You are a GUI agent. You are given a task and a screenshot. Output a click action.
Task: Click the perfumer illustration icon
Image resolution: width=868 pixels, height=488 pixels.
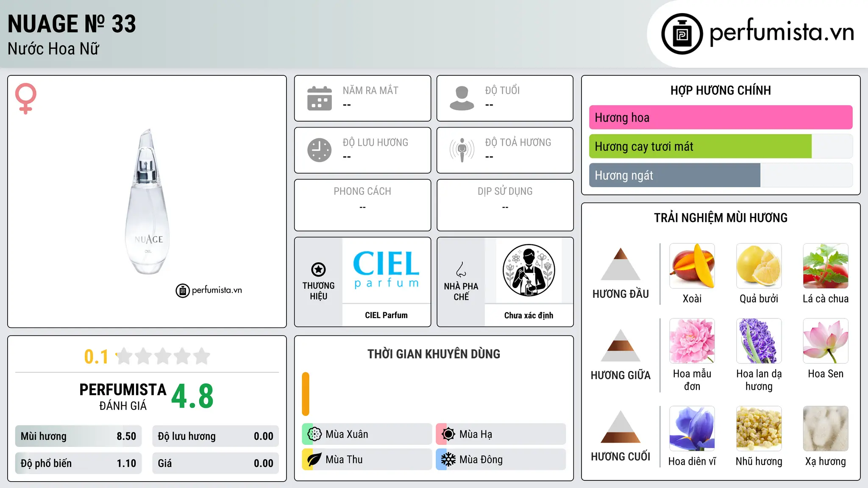point(529,270)
